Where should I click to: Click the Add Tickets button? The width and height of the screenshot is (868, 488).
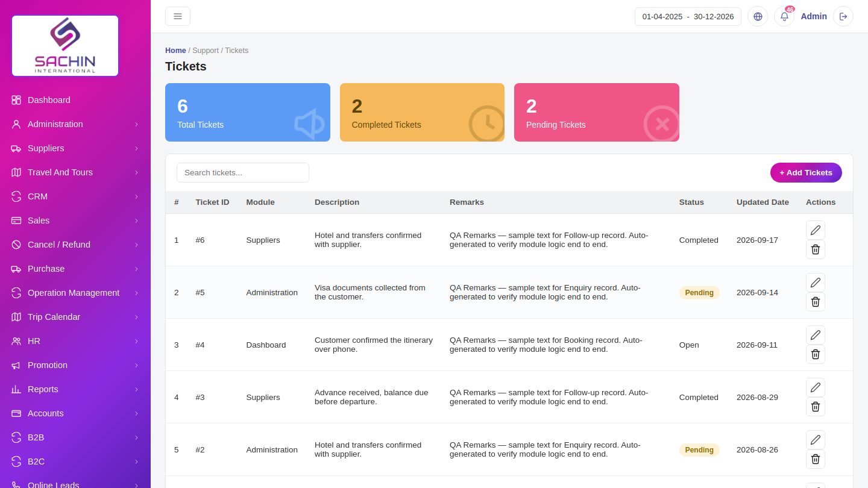[x=806, y=172]
